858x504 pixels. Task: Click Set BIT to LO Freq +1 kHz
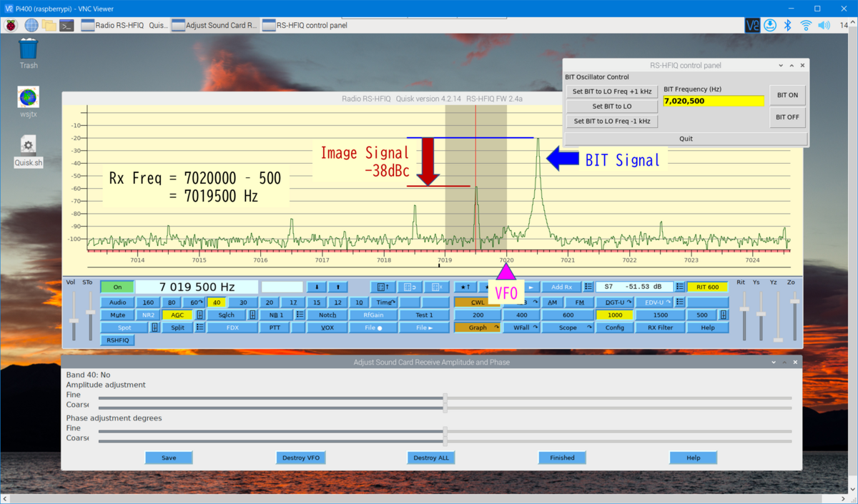(612, 92)
